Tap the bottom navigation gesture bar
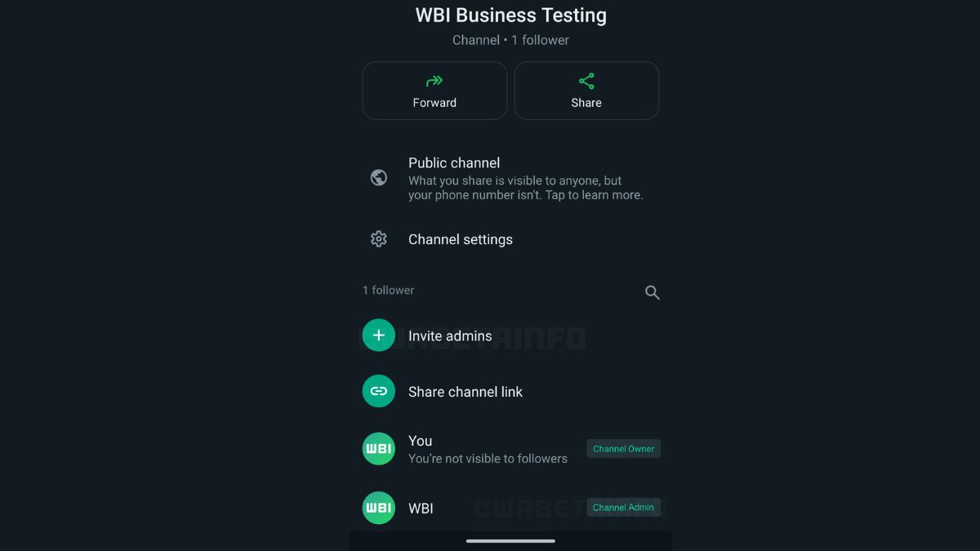Image resolution: width=980 pixels, height=551 pixels. point(510,540)
